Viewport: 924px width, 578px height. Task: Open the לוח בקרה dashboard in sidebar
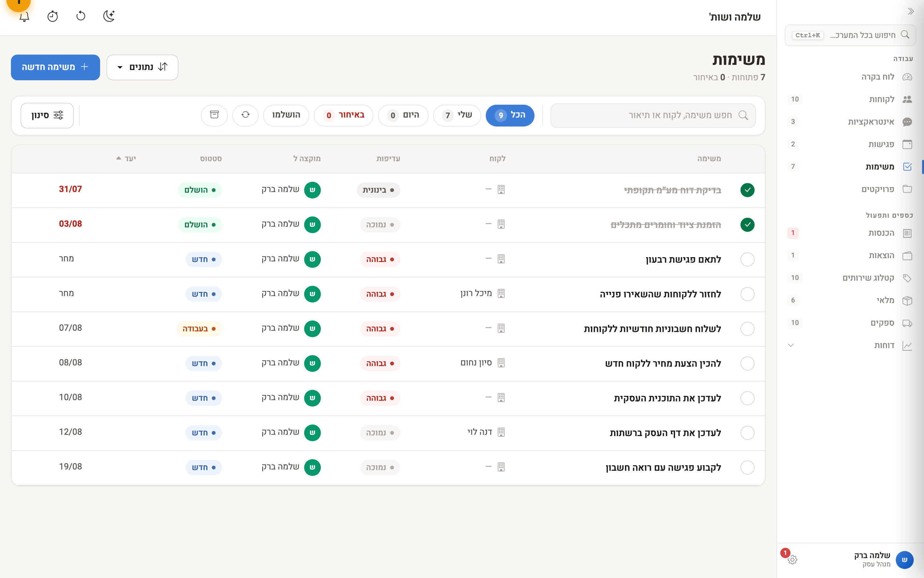tap(851, 77)
